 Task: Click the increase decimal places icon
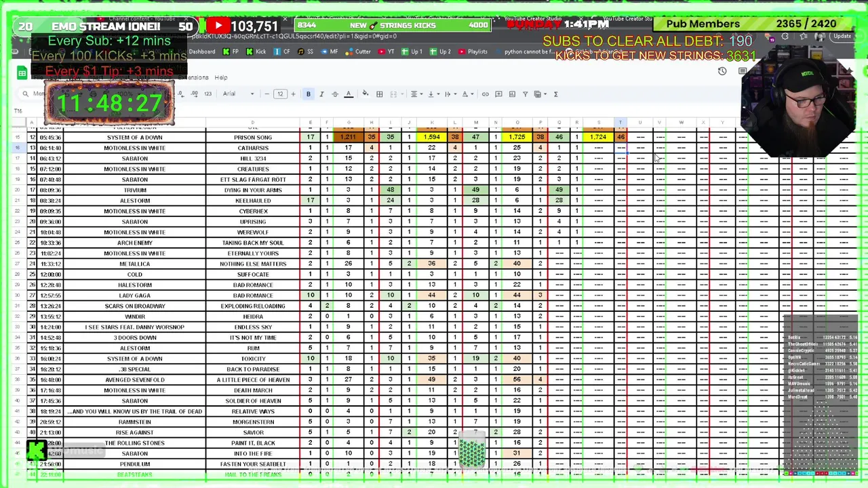194,94
